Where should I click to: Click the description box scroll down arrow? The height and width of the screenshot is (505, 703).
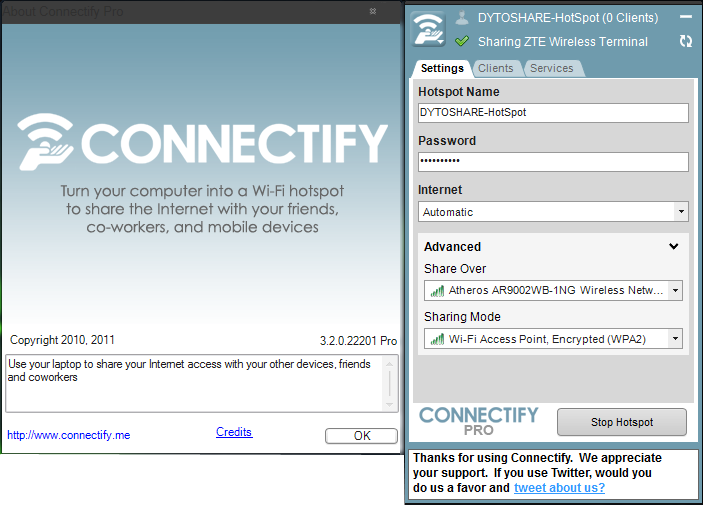389,405
